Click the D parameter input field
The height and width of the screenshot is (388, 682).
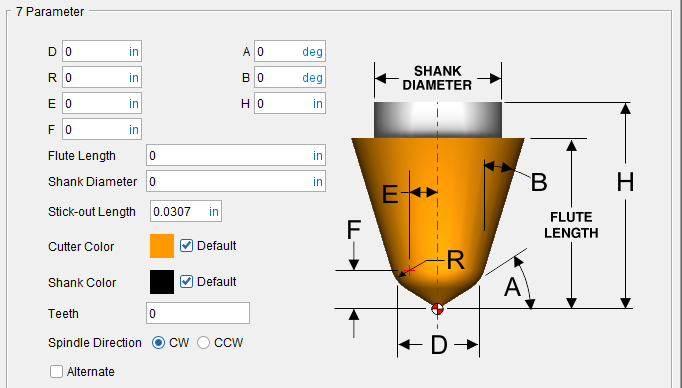pyautogui.click(x=102, y=52)
